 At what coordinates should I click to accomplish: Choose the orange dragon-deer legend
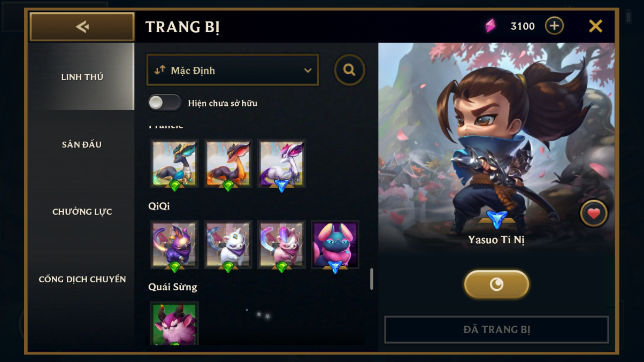tap(228, 164)
